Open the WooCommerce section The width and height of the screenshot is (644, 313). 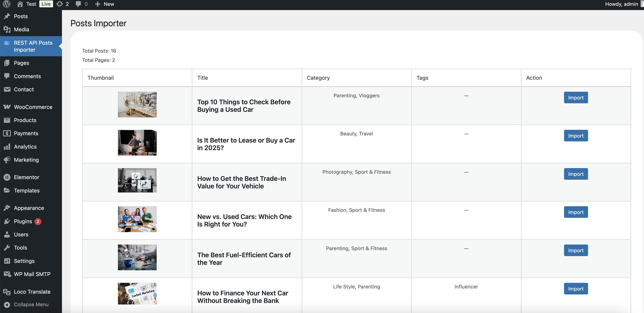pyautogui.click(x=33, y=107)
